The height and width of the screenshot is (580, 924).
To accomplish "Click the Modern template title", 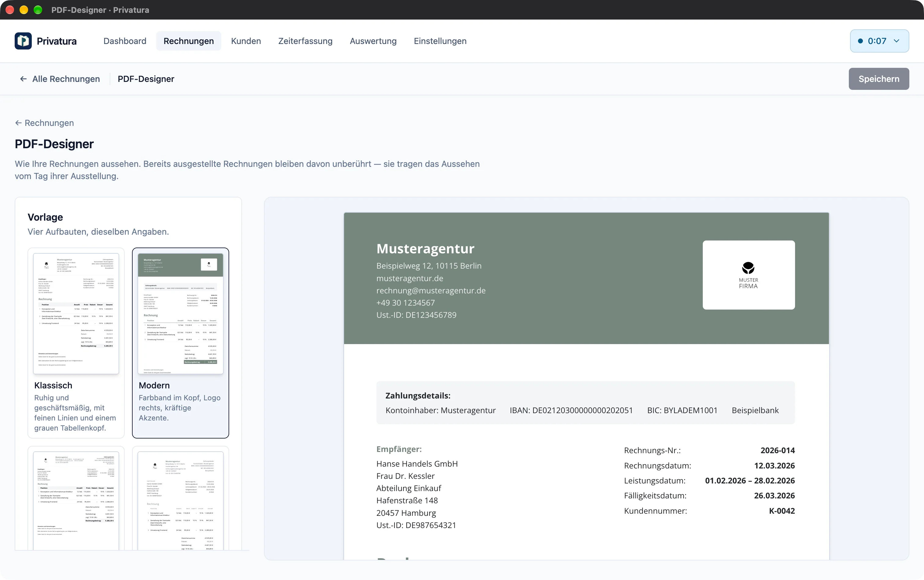I will click(154, 386).
